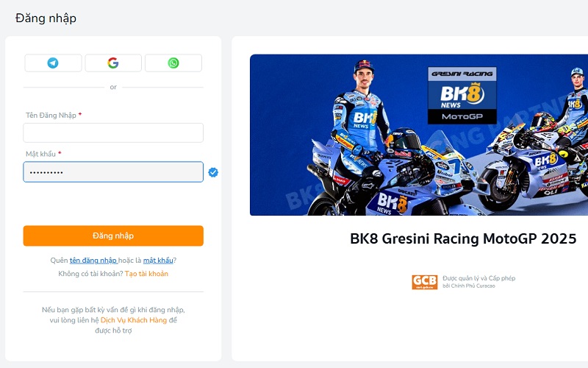The height and width of the screenshot is (368, 588).
Task: Focus the Mật khẩu password field
Action: (113, 172)
